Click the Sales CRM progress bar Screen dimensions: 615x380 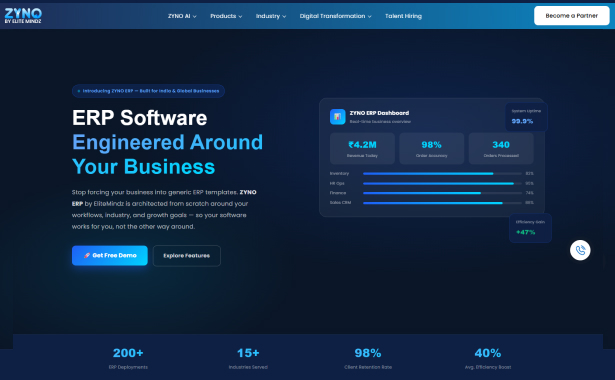(442, 203)
